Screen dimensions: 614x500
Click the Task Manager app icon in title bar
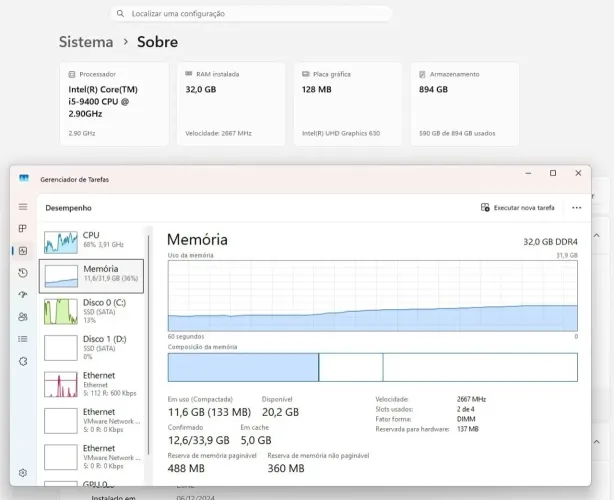click(x=24, y=179)
